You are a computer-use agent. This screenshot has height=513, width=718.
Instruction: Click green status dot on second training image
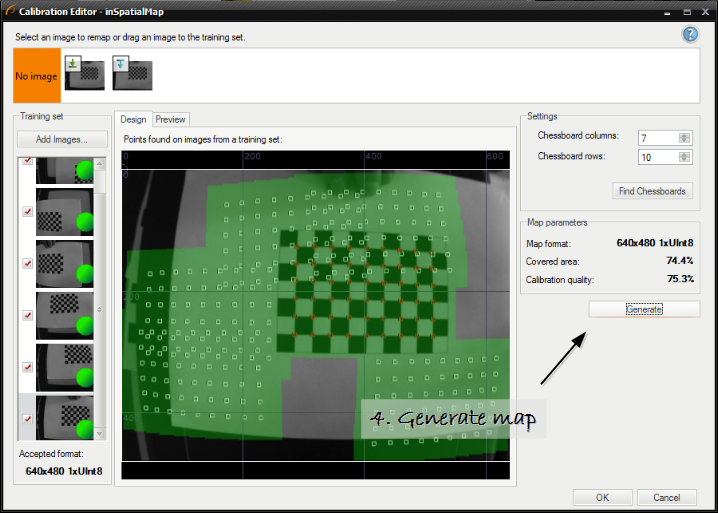(x=85, y=221)
